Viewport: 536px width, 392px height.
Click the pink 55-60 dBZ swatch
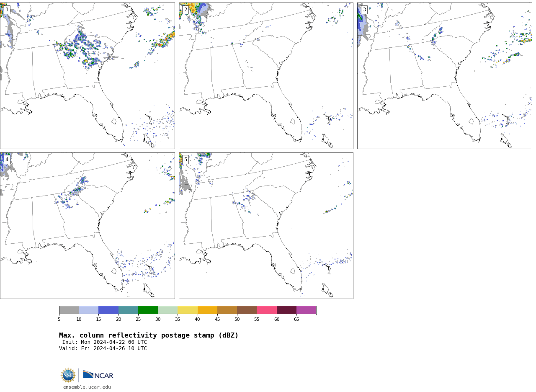267,310
